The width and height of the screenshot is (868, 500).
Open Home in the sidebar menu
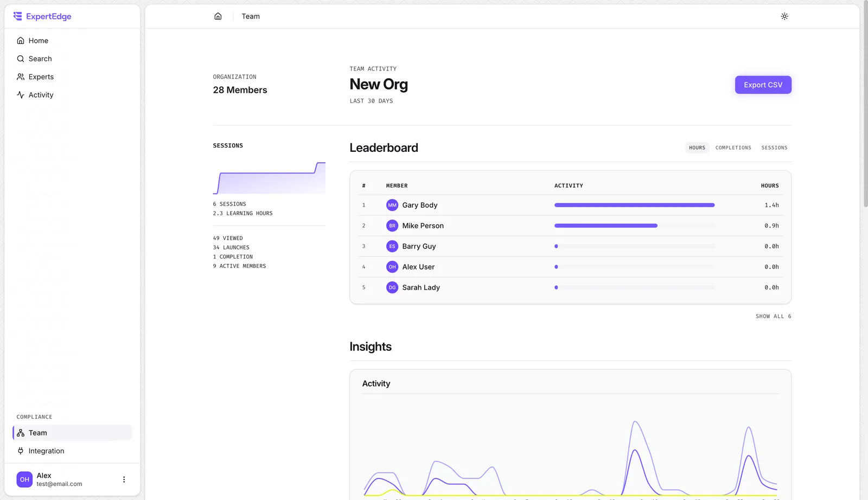click(x=72, y=41)
